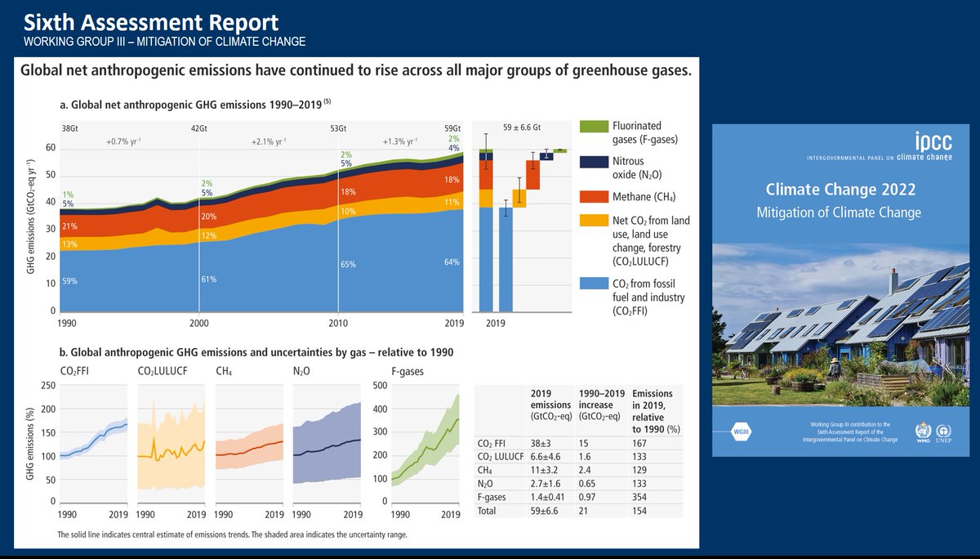Click the N2O small trend chart
This screenshot has height=559, width=980.
click(327, 443)
